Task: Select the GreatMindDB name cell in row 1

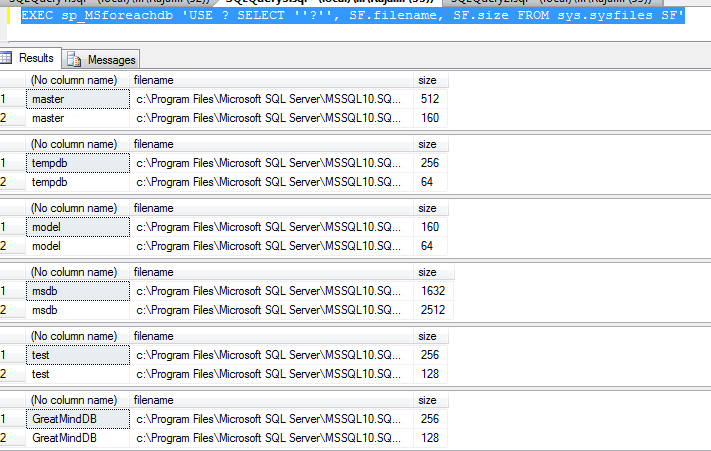Action: tap(78, 418)
